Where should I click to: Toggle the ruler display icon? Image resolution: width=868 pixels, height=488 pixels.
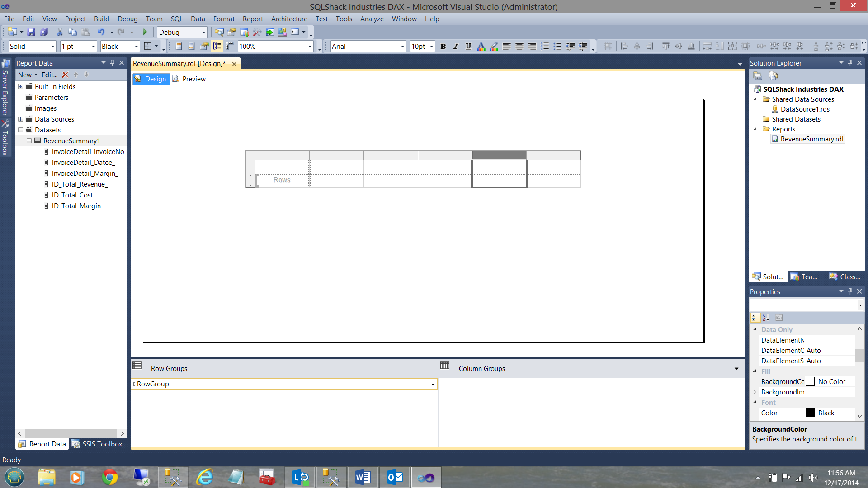point(230,46)
